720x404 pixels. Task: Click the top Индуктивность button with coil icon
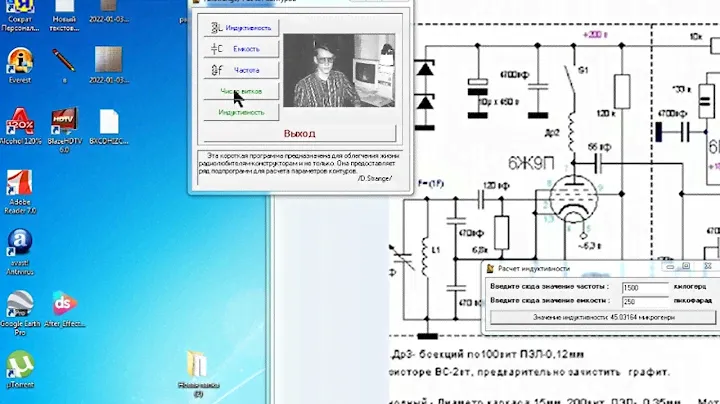[x=240, y=28]
